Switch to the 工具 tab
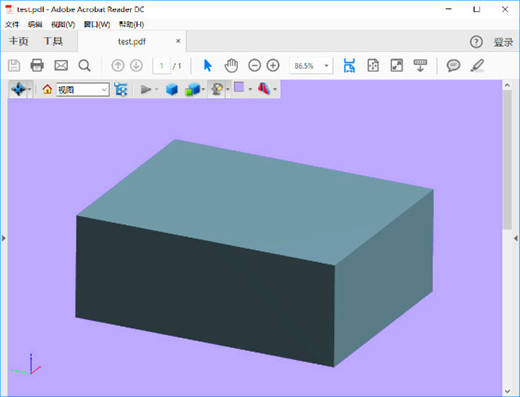Screen dimensions: 520x397 tap(53, 41)
